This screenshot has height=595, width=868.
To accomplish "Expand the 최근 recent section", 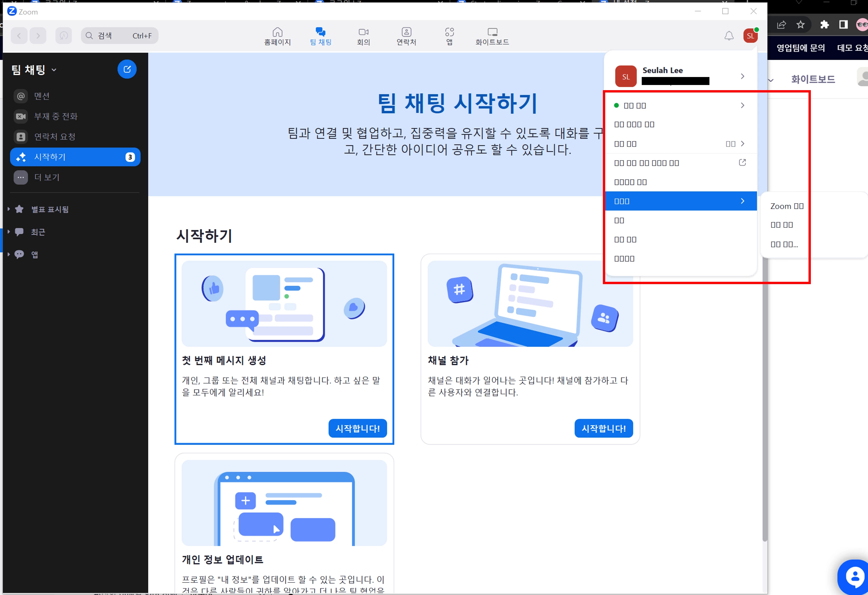I will (38, 232).
